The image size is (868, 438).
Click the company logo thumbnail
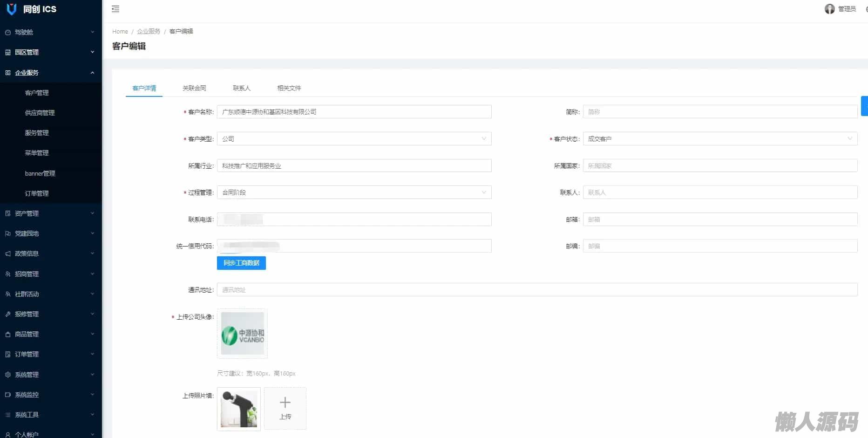pos(242,334)
